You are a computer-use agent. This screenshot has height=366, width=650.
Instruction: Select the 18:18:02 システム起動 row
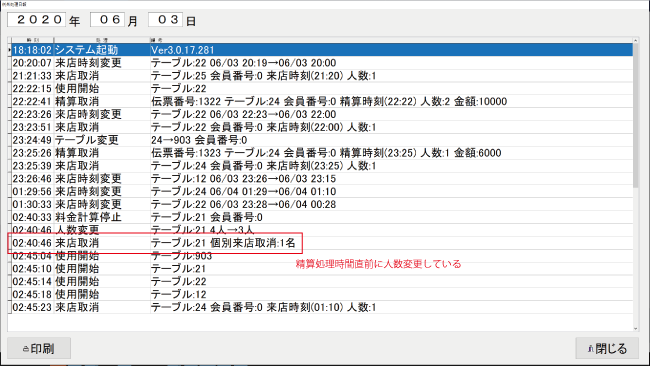point(322,50)
